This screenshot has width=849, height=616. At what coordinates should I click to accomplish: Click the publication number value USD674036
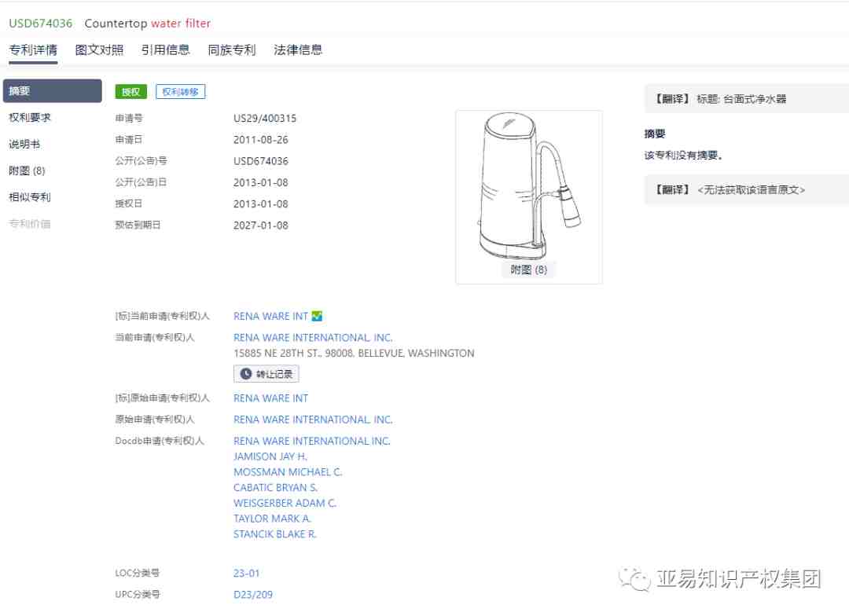(x=260, y=161)
